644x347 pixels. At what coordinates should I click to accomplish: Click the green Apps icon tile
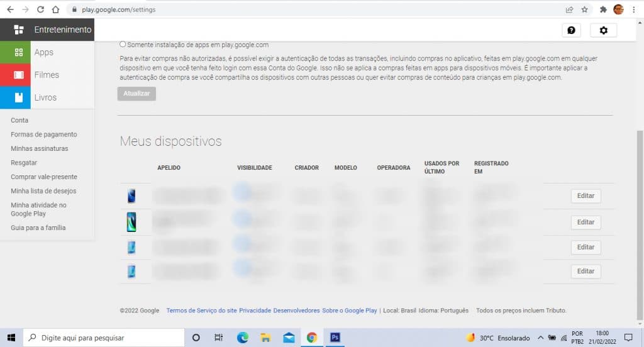[x=15, y=52]
